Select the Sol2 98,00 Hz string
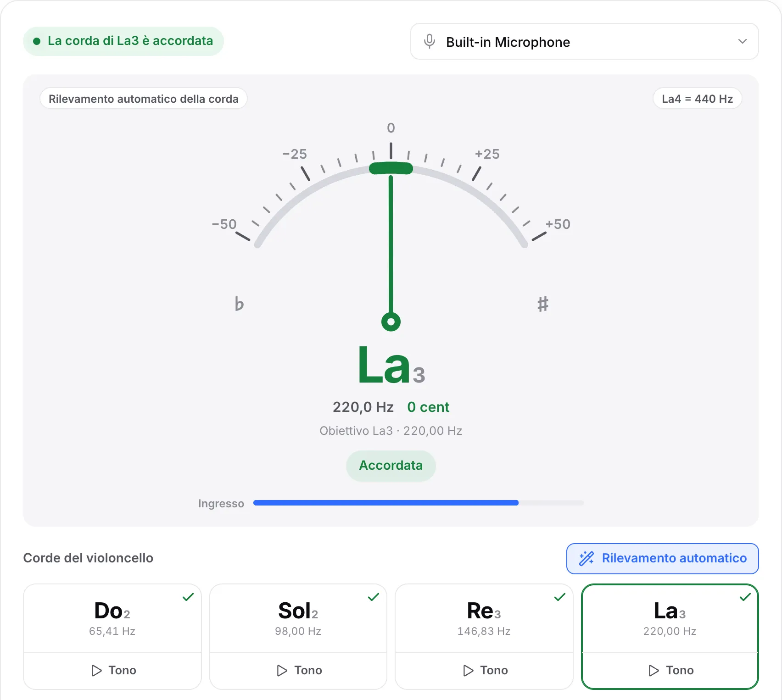782x700 pixels. tap(298, 618)
